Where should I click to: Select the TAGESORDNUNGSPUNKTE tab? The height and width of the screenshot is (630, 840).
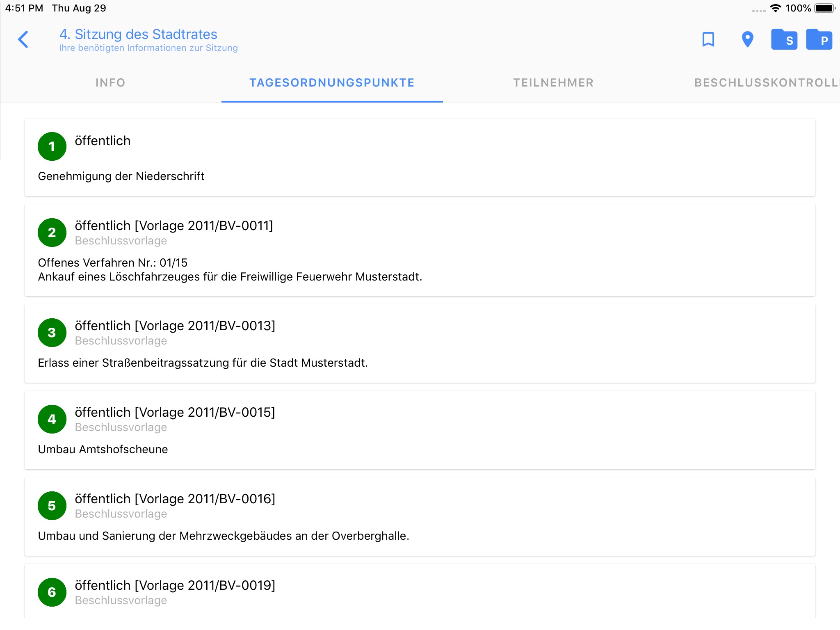coord(332,83)
